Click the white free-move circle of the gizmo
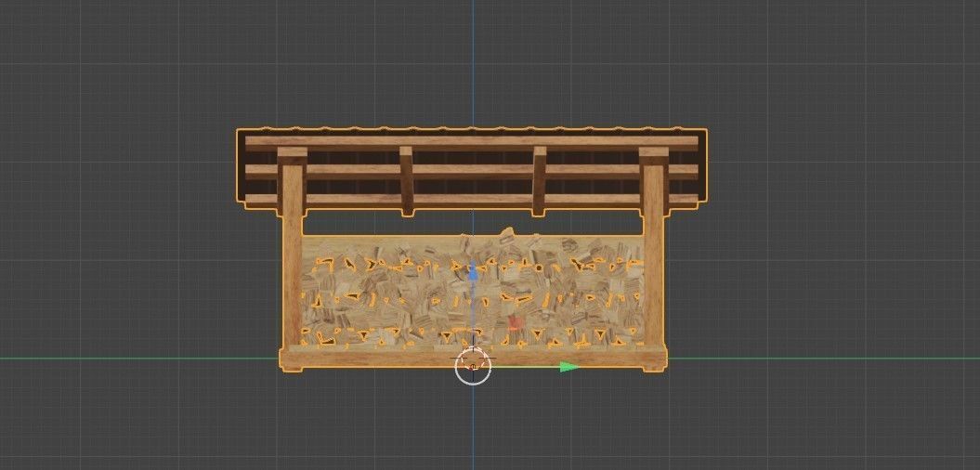This screenshot has width=980, height=470. click(x=473, y=366)
